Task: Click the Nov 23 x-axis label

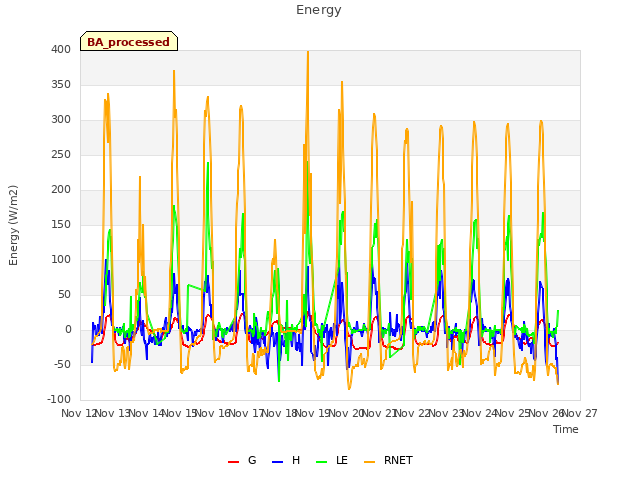Action: pyautogui.click(x=446, y=413)
